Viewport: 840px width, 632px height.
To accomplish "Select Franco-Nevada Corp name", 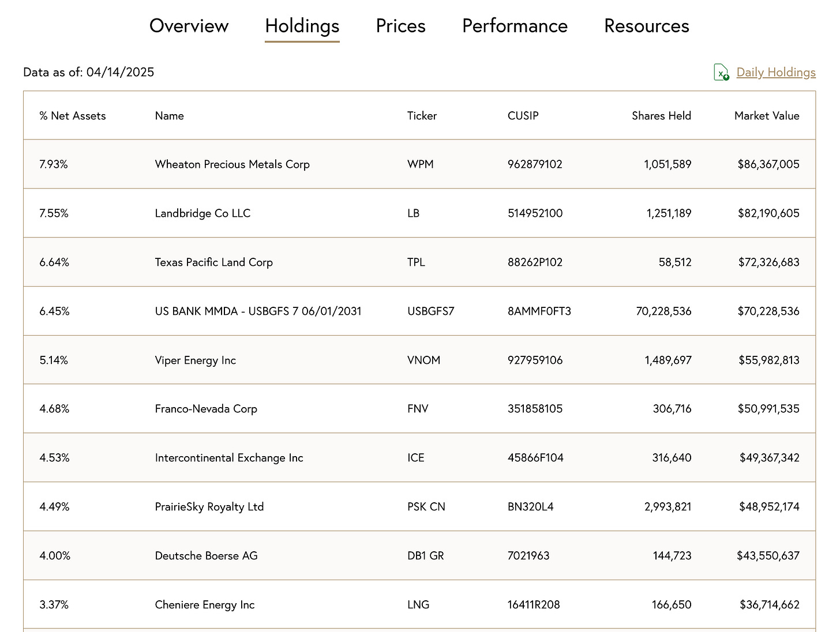I will tap(206, 409).
